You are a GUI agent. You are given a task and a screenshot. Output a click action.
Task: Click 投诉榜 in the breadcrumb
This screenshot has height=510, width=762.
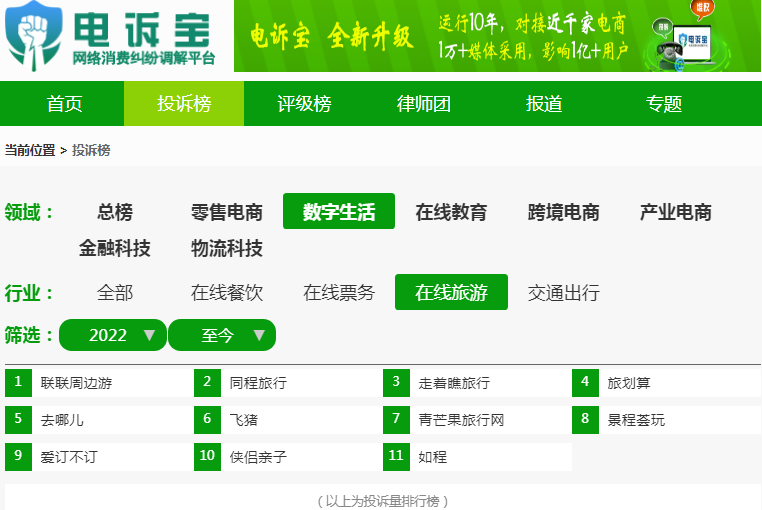[x=91, y=150]
